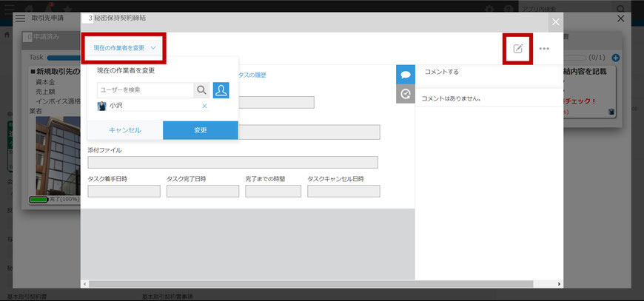The image size is (644, 301).
Task: Click the blue plus icon on task card
Action: click(616, 57)
